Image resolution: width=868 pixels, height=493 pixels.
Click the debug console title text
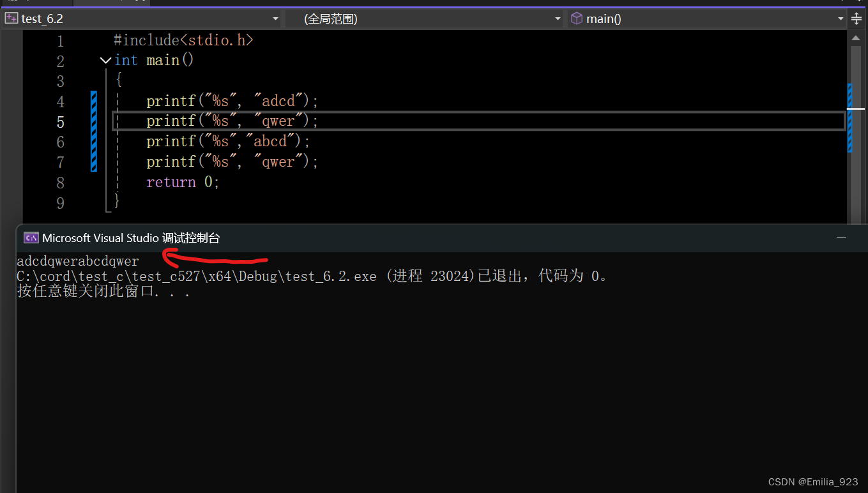click(x=131, y=238)
